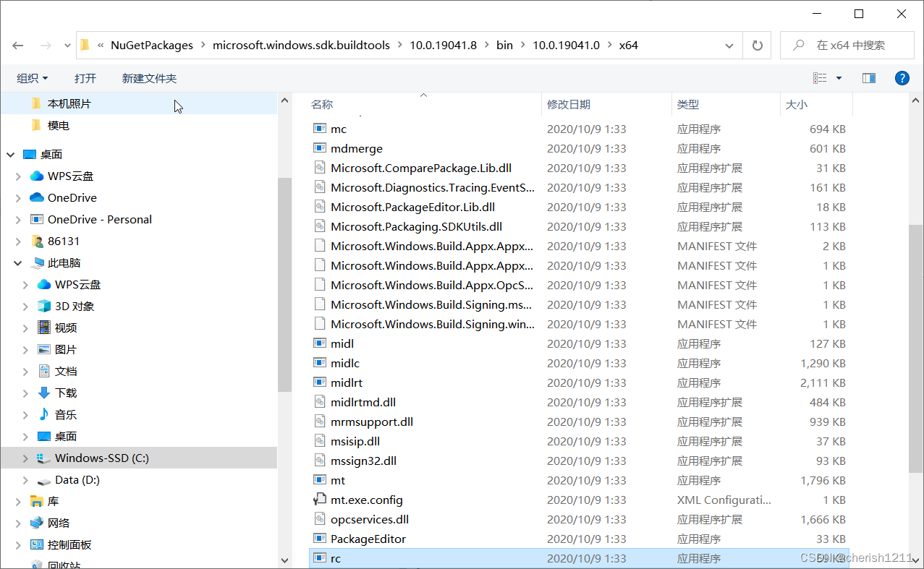The width and height of the screenshot is (924, 569).
Task: Collapse the 桌面 tree node
Action: 11,154
